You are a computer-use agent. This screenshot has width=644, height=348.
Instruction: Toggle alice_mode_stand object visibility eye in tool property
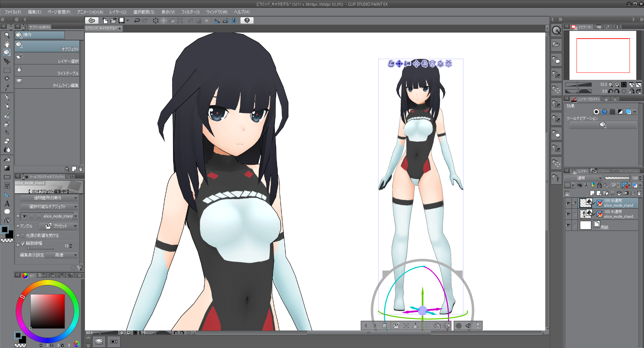[24, 216]
